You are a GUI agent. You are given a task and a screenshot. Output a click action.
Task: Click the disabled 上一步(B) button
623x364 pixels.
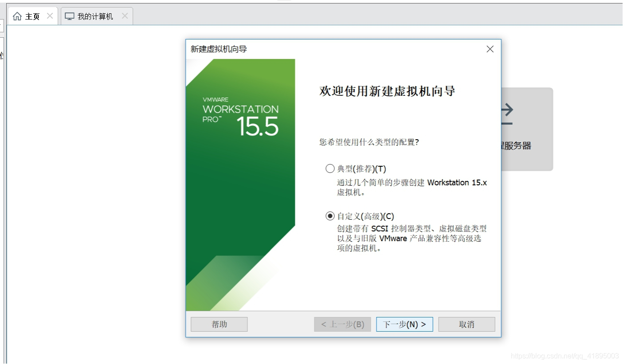coord(342,324)
